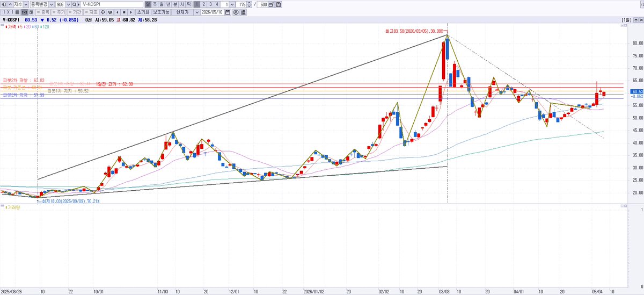644x295 pixels.
Task: Choose interval preset 2
Action: point(203,4)
